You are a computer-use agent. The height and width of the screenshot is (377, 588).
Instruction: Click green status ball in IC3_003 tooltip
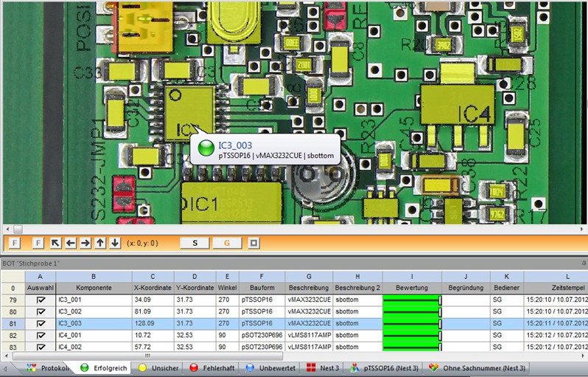click(206, 148)
